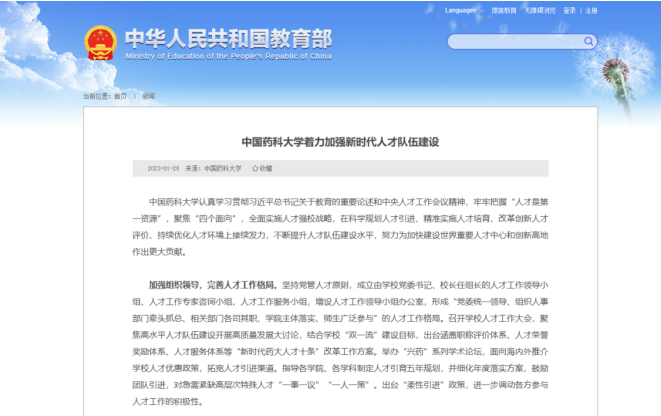Viewport: 661px width, 416px height.
Task: Click the Languages chevron arrow
Action: (x=481, y=10)
